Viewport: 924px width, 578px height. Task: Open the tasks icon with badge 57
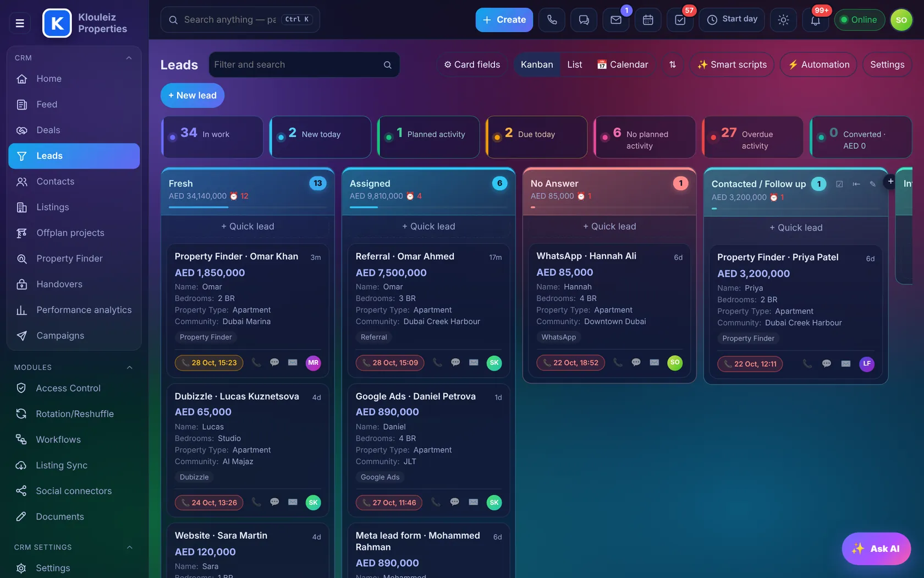pyautogui.click(x=680, y=20)
